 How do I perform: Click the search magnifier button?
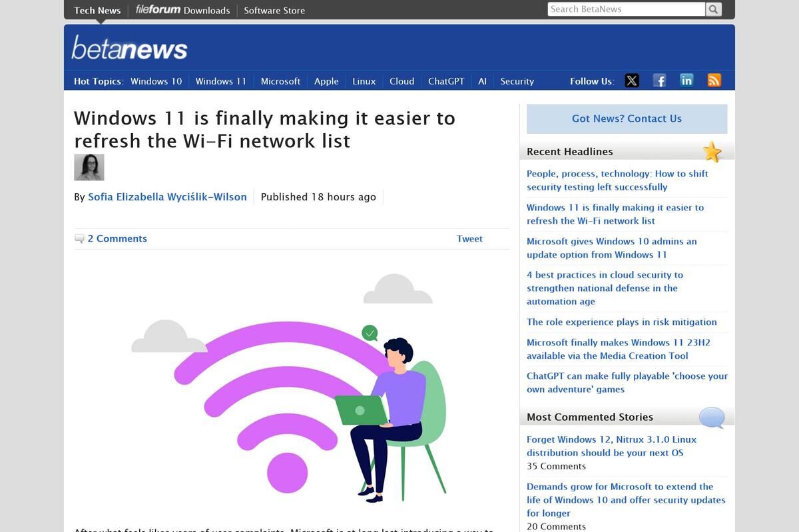coord(713,9)
